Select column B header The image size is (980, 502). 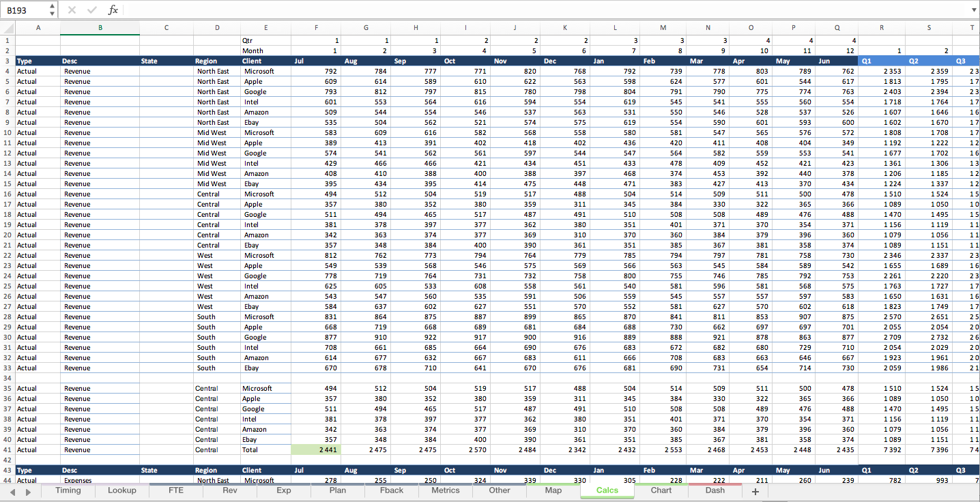(100, 28)
